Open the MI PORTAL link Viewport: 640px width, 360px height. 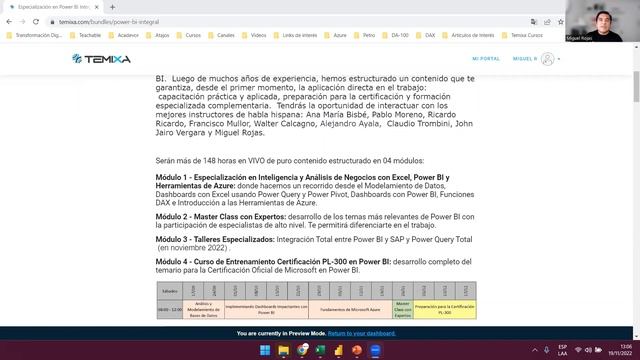click(486, 59)
